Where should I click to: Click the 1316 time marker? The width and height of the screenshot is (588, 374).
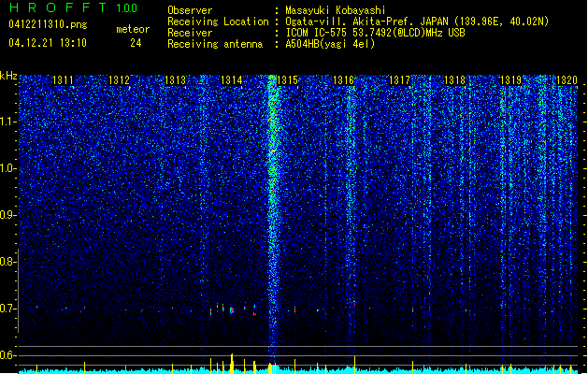(x=343, y=80)
